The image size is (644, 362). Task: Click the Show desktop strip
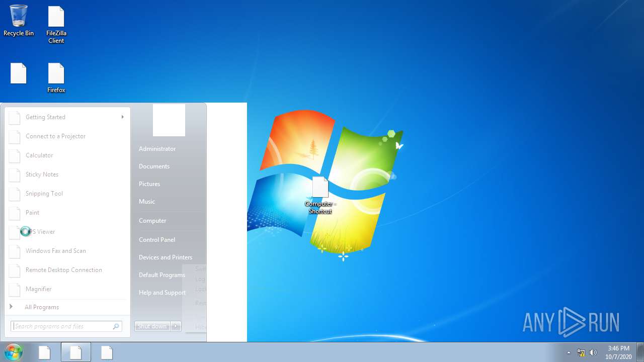coord(640,352)
